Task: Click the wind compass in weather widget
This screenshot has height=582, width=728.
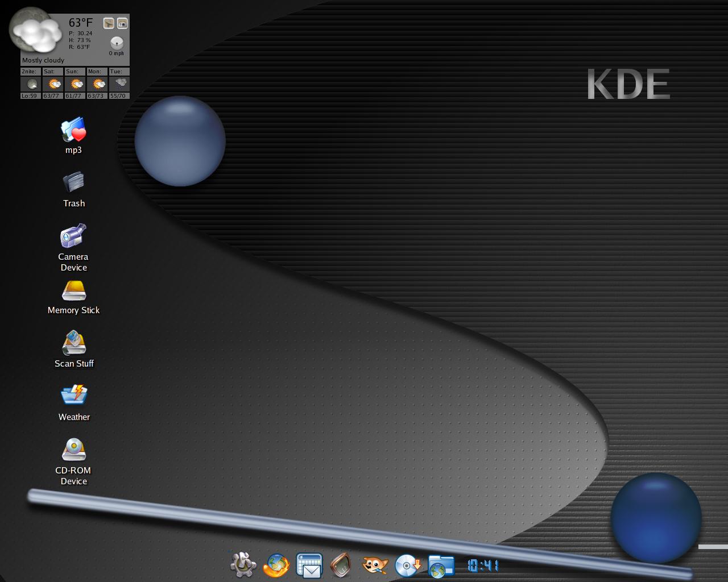Action: tap(117, 43)
